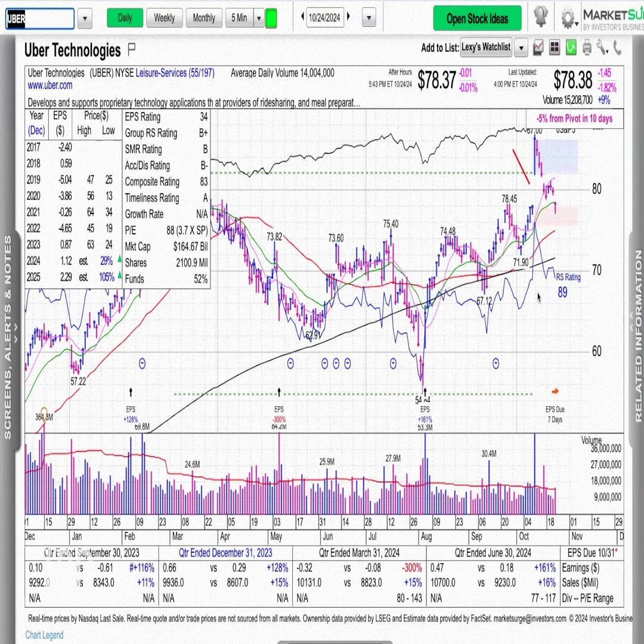Click the RS Rating 89 label

tap(568, 285)
